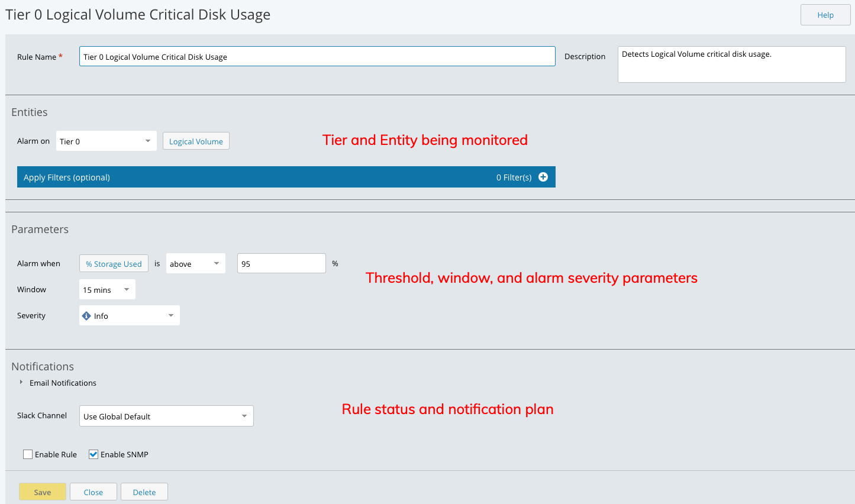This screenshot has height=504, width=855.
Task: Click the Enable SNMP label
Action: point(124,454)
